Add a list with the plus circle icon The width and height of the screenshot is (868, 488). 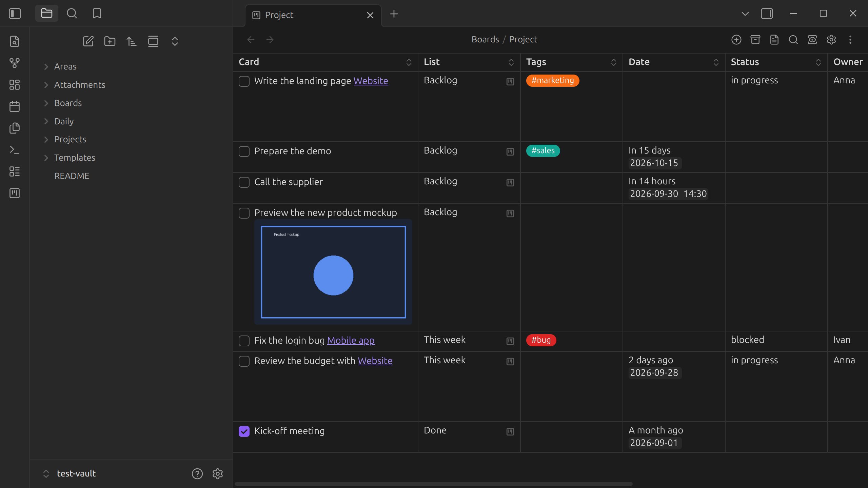pos(736,40)
